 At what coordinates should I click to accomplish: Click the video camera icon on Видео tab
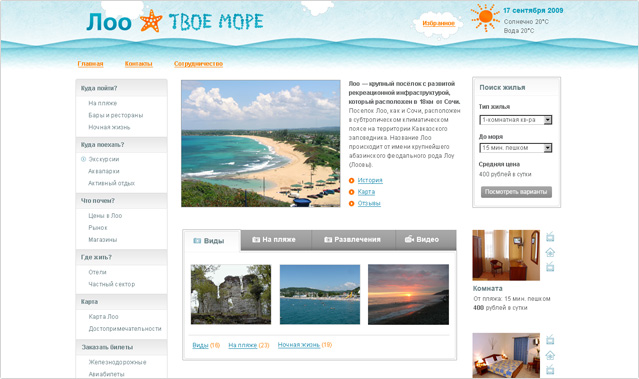coord(409,239)
